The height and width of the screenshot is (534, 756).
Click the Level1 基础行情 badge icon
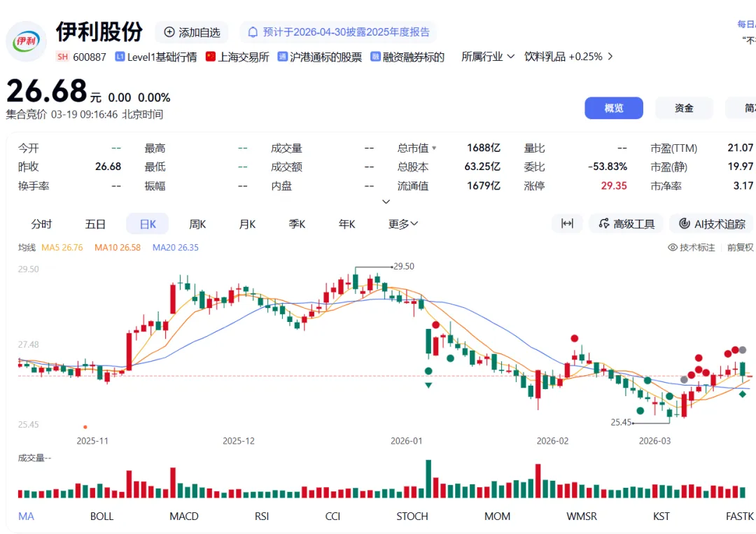(x=120, y=57)
